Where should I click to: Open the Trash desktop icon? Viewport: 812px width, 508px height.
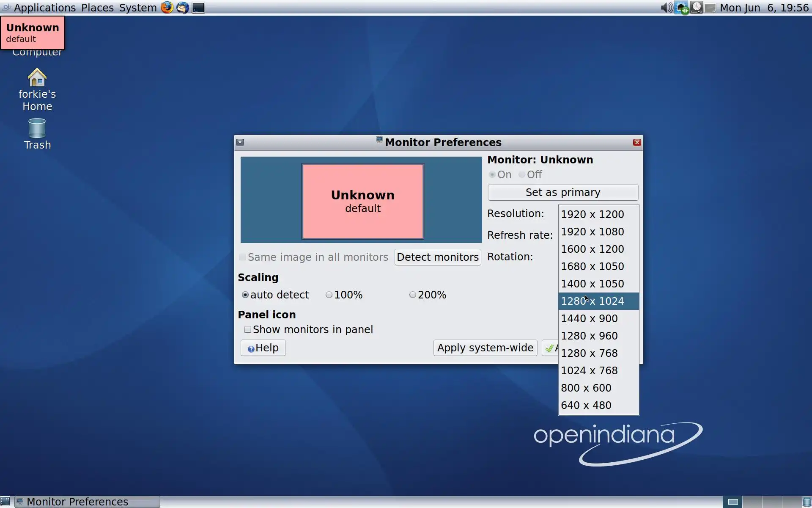[x=37, y=128]
